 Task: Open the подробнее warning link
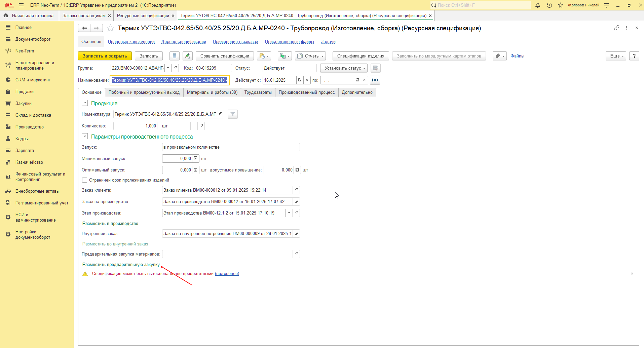point(227,274)
